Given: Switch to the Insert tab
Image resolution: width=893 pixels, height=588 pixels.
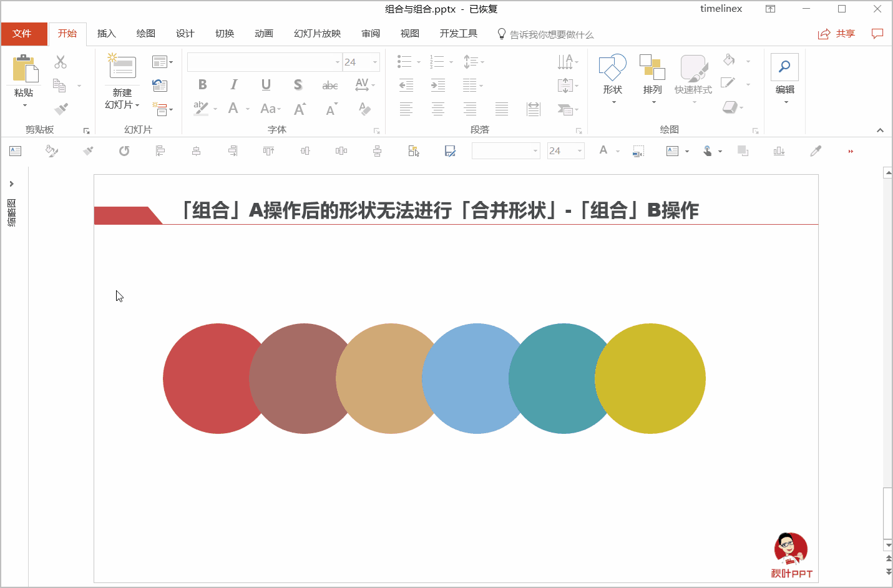Looking at the screenshot, I should coord(107,34).
